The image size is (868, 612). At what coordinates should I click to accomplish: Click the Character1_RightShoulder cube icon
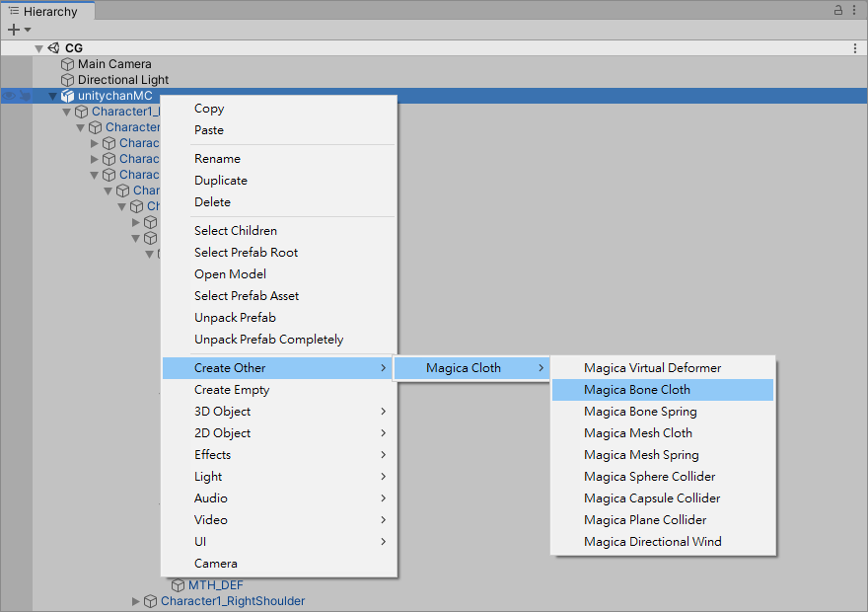(x=151, y=601)
